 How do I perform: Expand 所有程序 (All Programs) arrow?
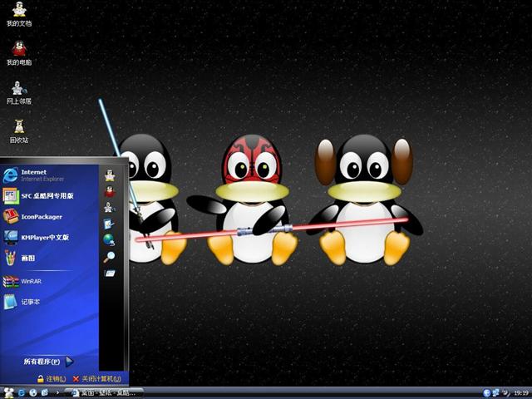click(69, 362)
